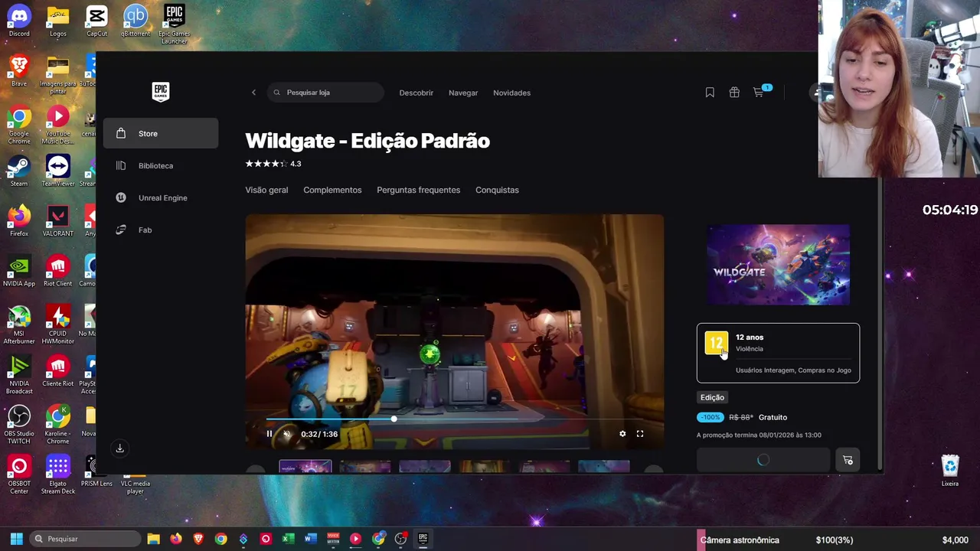Open qBittorrent desktop shortcut

coord(136,21)
